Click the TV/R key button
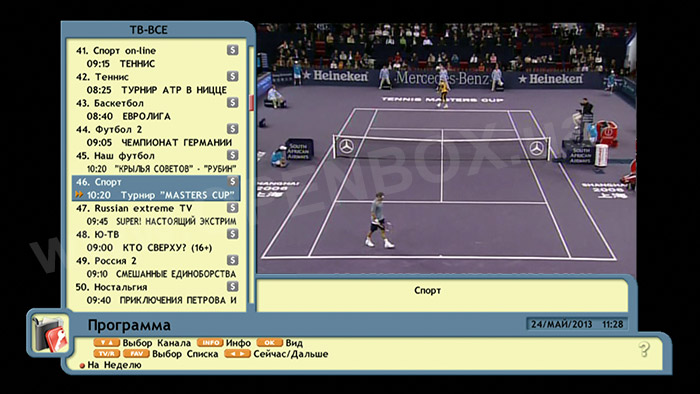The width and height of the screenshot is (700, 394). [x=106, y=354]
